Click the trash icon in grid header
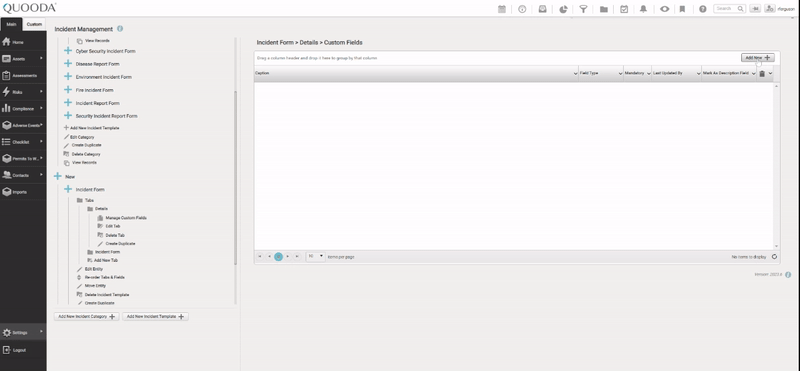This screenshot has height=371, width=800. click(x=762, y=74)
